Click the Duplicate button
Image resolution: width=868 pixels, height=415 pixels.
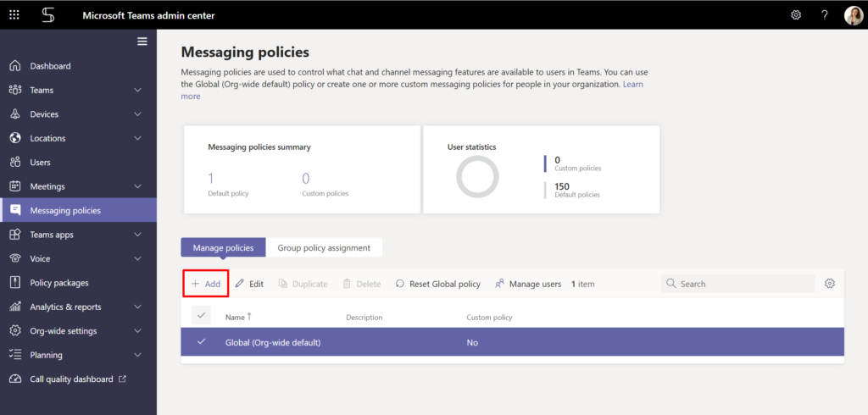(x=303, y=284)
